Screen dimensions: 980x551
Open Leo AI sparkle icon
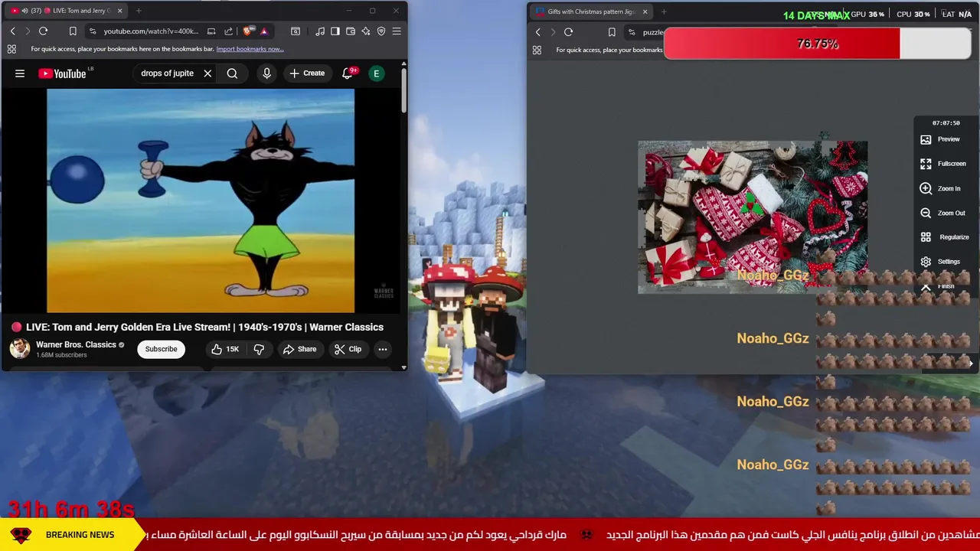pos(366,31)
